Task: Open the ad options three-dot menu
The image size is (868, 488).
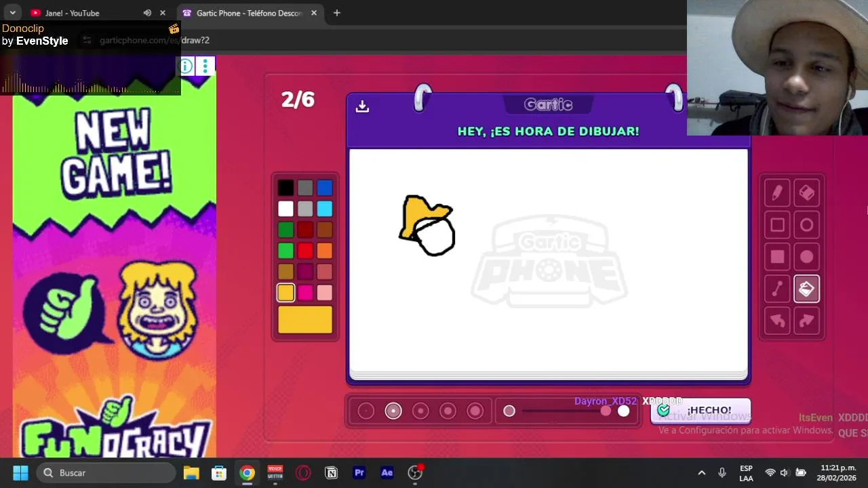Action: [205, 66]
